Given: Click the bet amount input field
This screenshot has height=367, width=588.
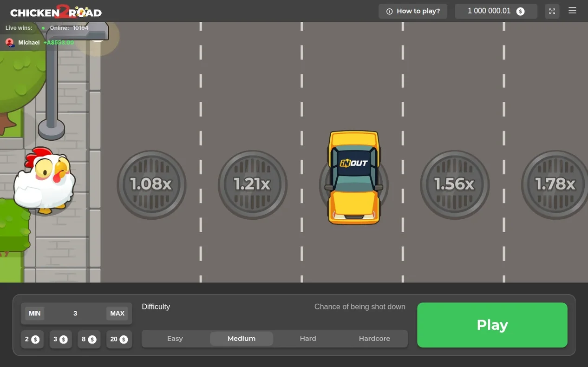Looking at the screenshot, I should pyautogui.click(x=75, y=314).
